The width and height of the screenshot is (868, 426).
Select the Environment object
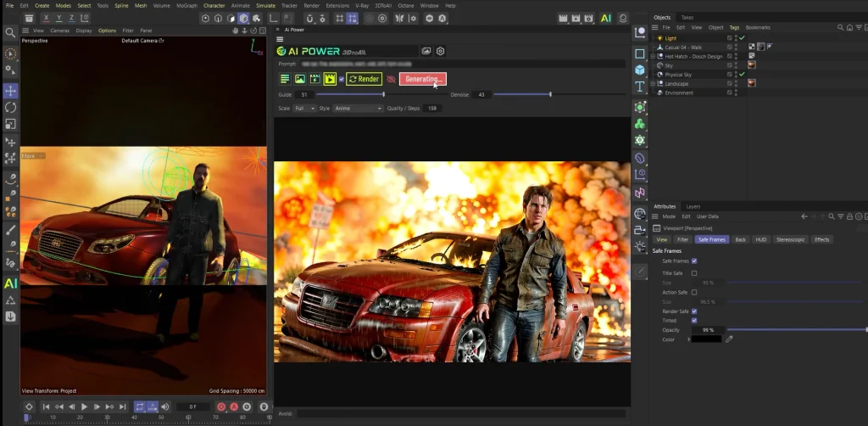click(679, 92)
